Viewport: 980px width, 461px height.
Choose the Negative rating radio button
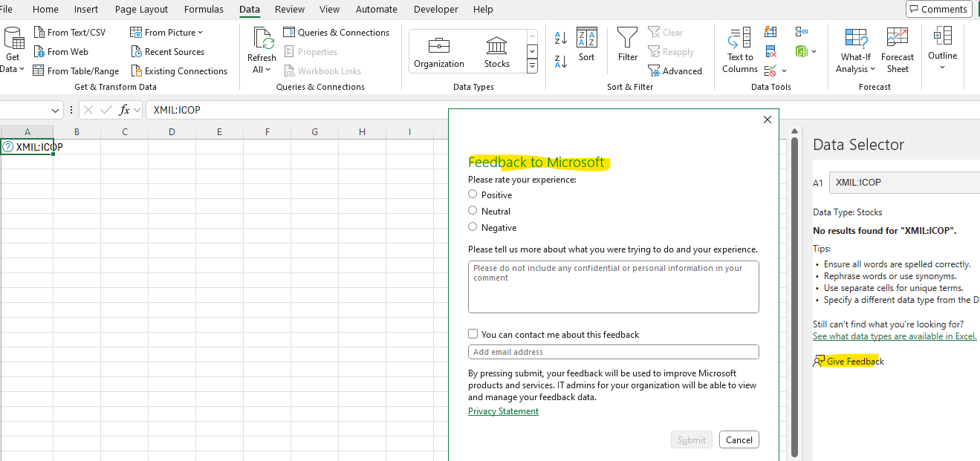[x=473, y=226]
